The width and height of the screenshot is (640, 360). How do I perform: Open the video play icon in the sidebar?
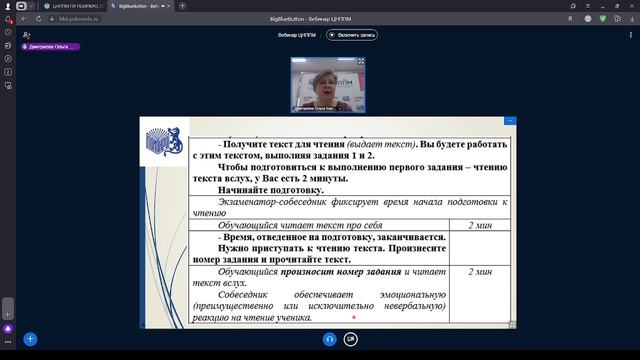coord(8,59)
